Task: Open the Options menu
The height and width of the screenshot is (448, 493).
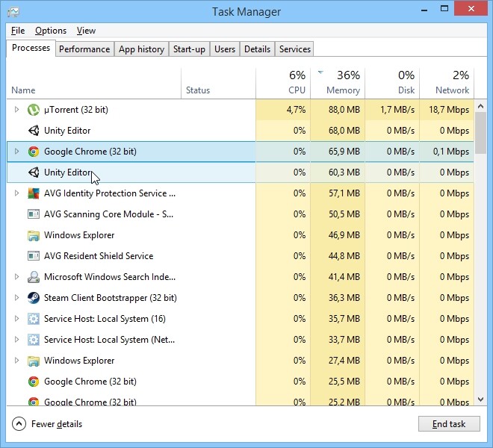Action: [51, 31]
